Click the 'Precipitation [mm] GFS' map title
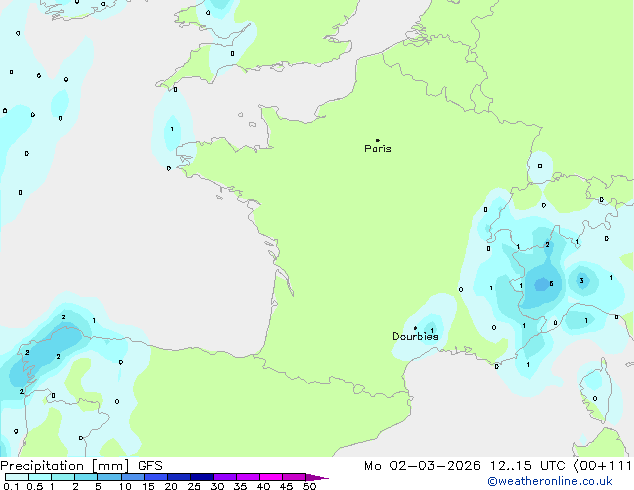The width and height of the screenshot is (634, 490). [x=81, y=466]
